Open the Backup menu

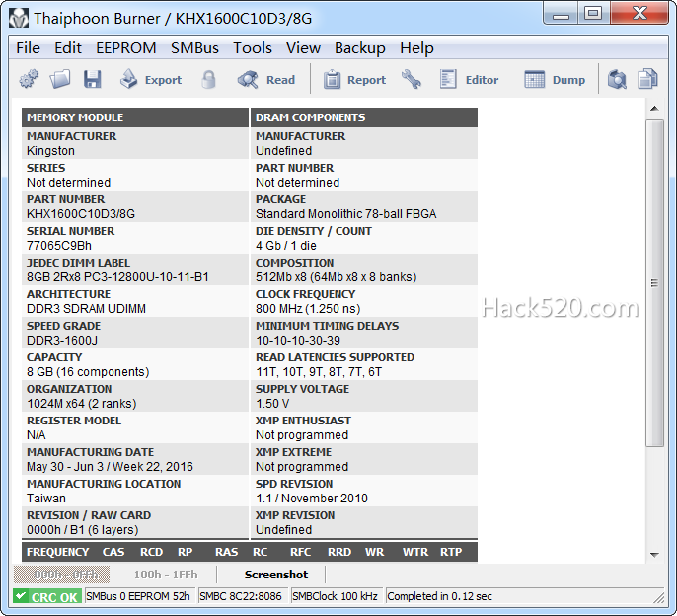click(x=359, y=48)
